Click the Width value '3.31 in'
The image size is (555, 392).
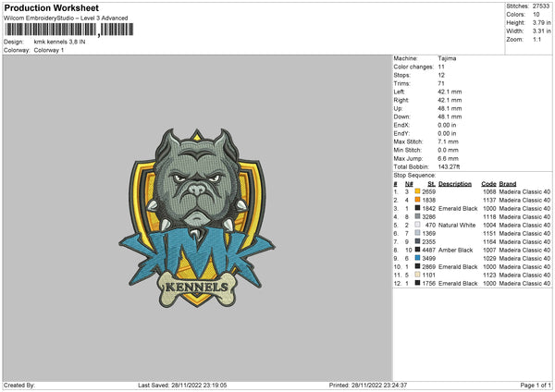541,31
